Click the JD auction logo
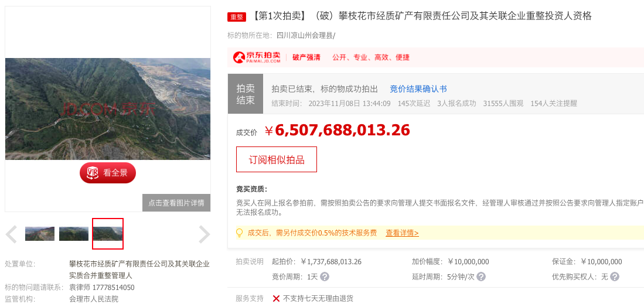Image resolution: width=644 pixels, height=307 pixels. 257,57
